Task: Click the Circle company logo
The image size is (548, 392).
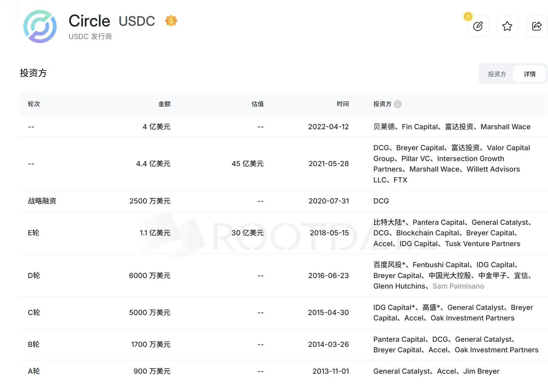Action: [x=40, y=26]
